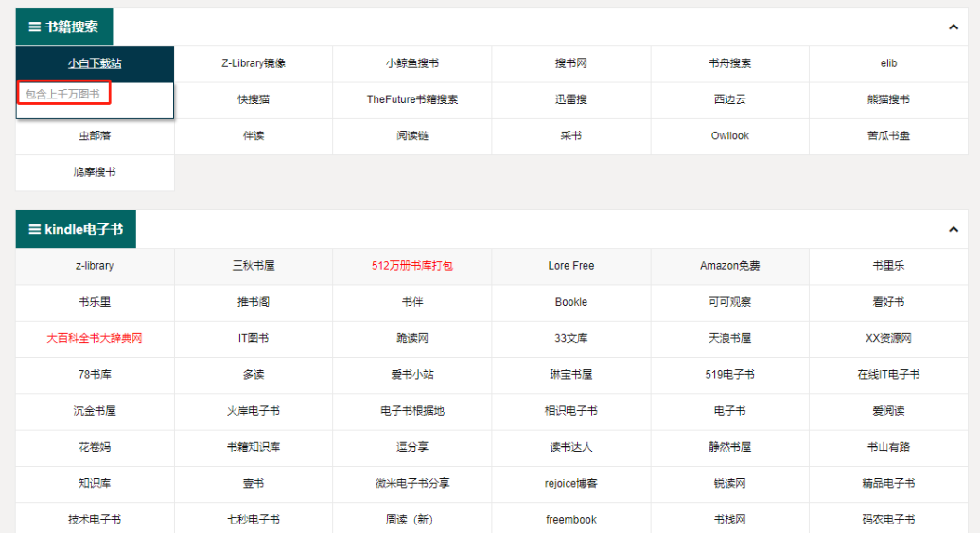Open the 西边云 link

click(x=730, y=99)
